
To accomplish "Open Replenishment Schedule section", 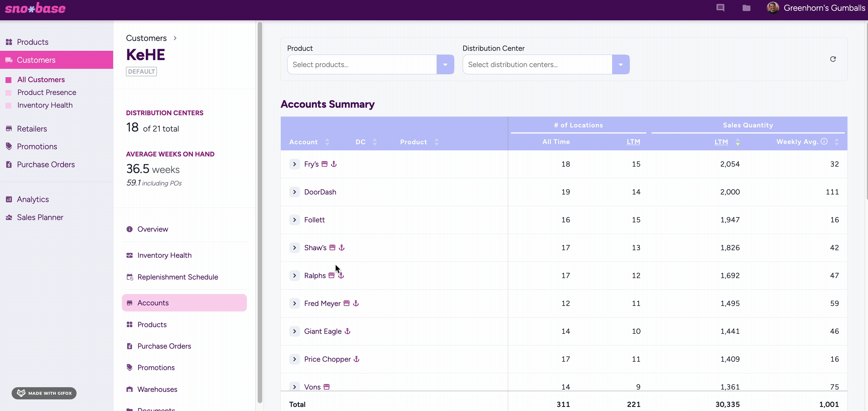I will pyautogui.click(x=178, y=277).
